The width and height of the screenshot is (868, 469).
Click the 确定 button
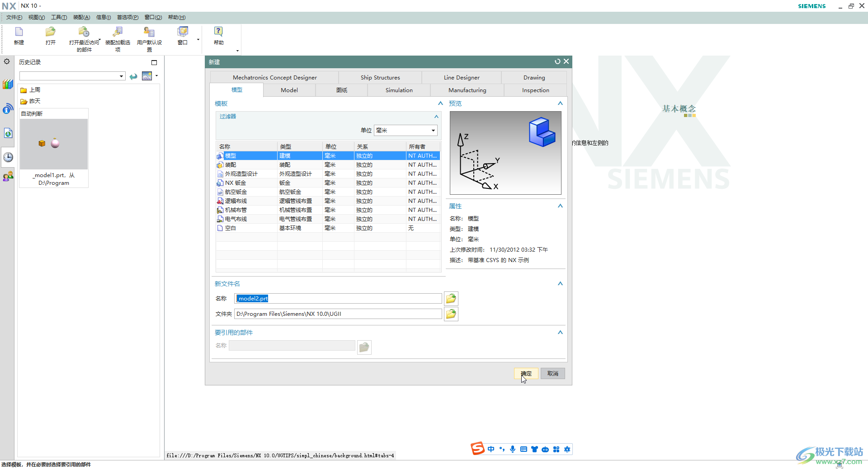pos(526,374)
